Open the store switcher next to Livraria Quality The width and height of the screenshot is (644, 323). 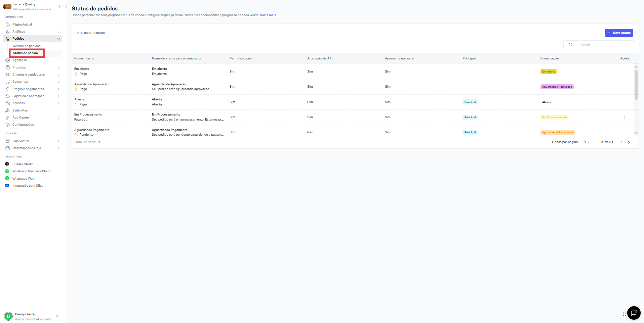(59, 6)
